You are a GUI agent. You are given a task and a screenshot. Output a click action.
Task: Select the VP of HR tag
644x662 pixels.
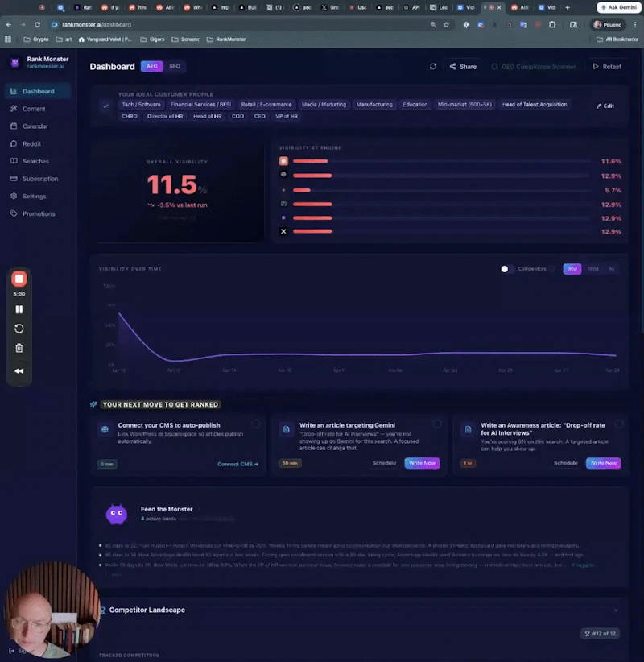point(287,116)
